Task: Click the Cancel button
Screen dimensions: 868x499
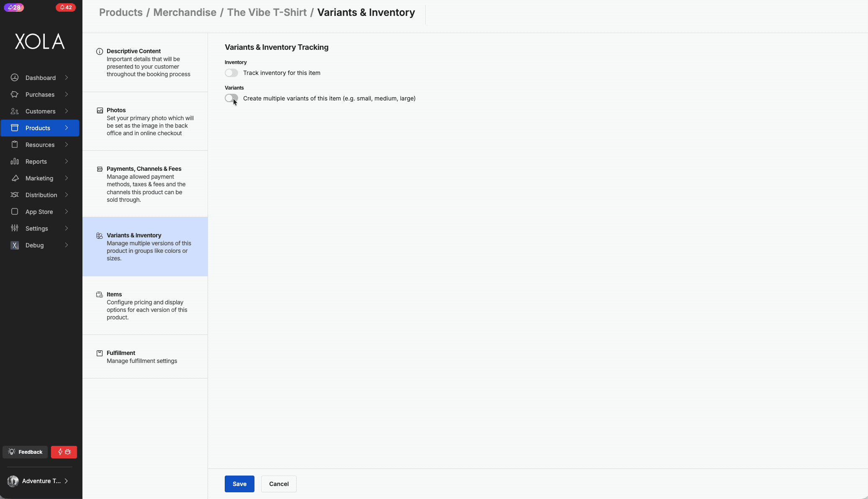Action: (279, 484)
